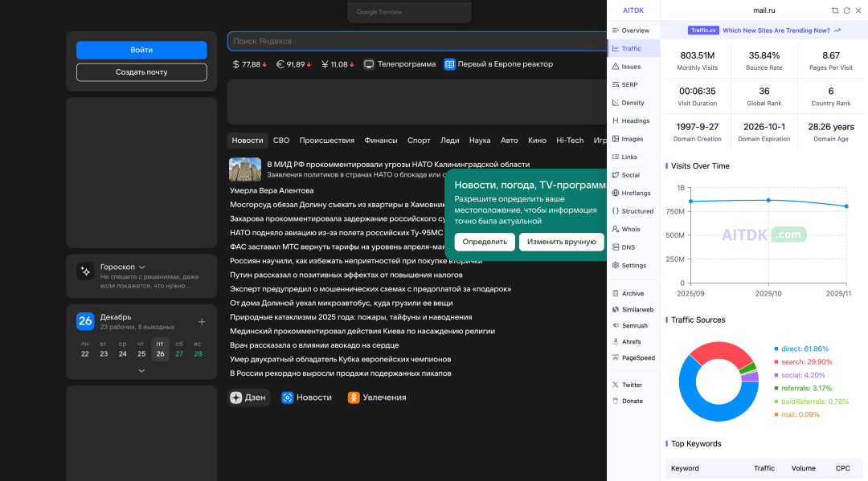Open the Увлечения button

point(377,397)
